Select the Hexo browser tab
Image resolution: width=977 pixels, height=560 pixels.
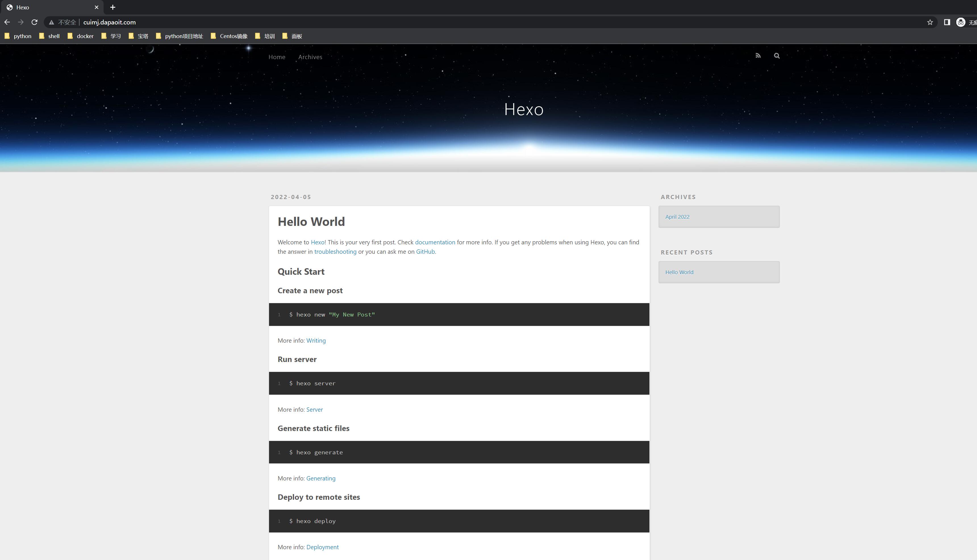coord(52,7)
